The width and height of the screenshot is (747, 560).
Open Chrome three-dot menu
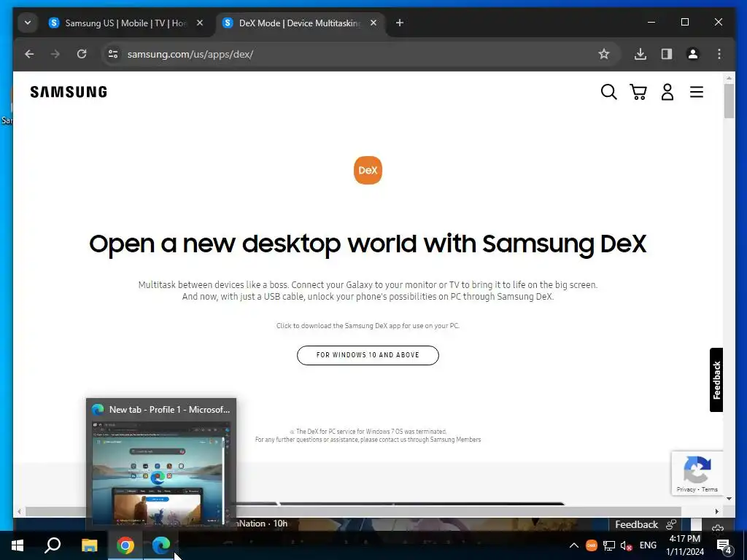[719, 54]
